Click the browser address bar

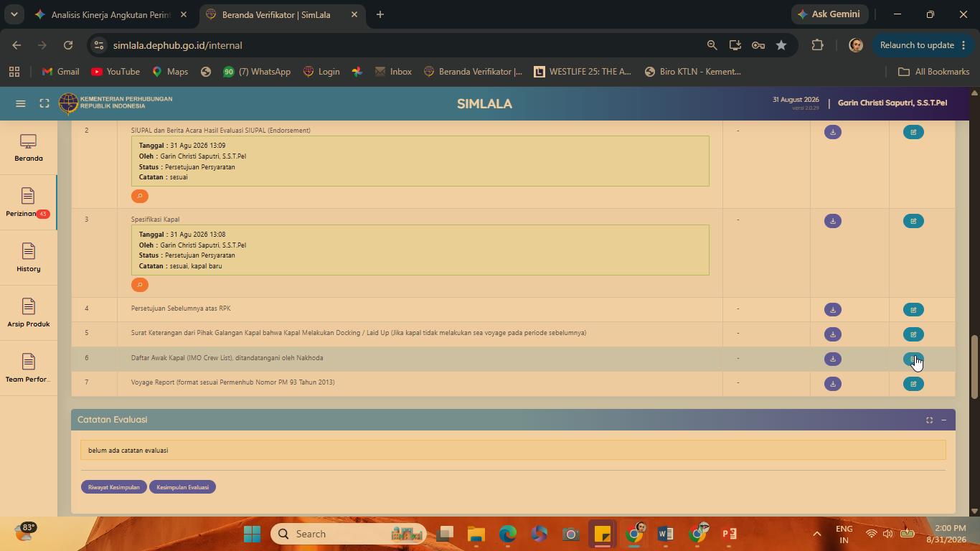pyautogui.click(x=402, y=45)
